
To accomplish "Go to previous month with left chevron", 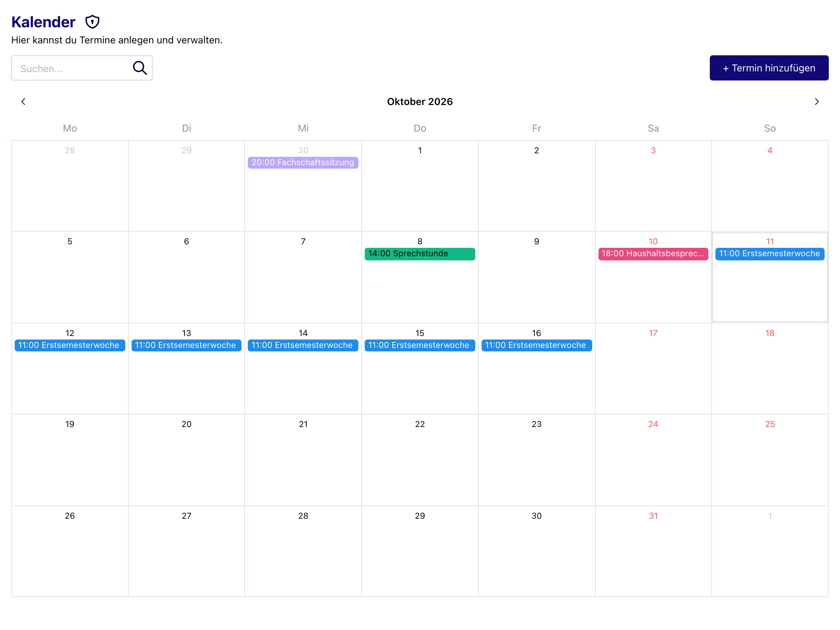I will click(23, 102).
